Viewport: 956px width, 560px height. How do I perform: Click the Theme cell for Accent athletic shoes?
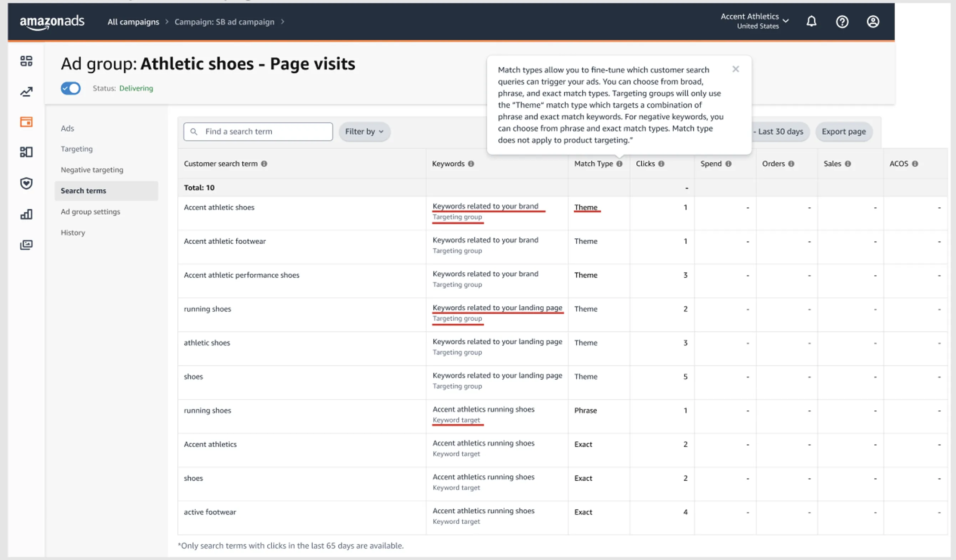586,207
